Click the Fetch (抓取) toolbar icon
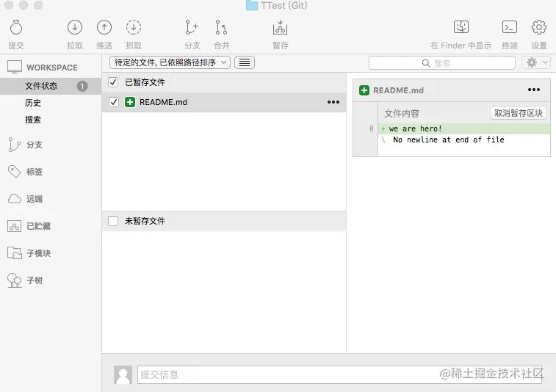Viewport: 556px width, 392px height. (134, 27)
